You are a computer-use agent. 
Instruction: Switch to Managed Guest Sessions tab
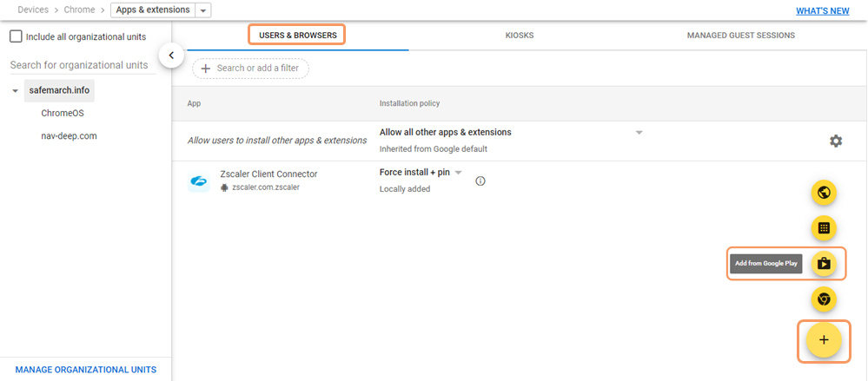pos(740,36)
